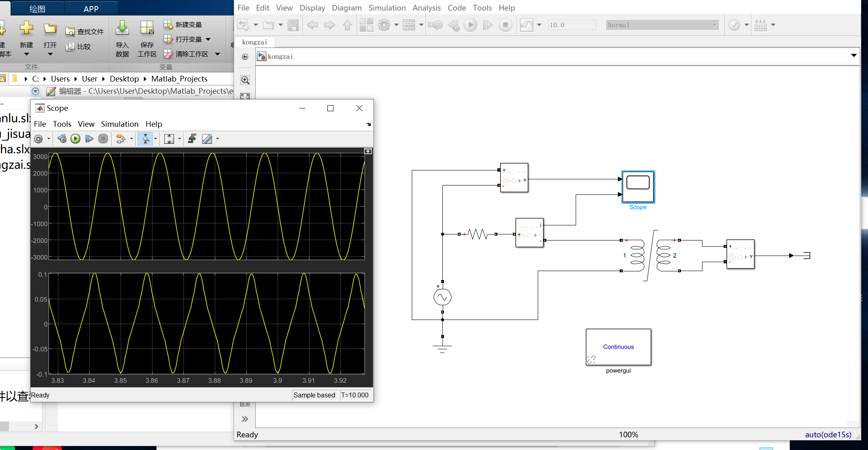Toggle Scope axes maximize button
Screen dimensions: 868x450
tap(368, 151)
